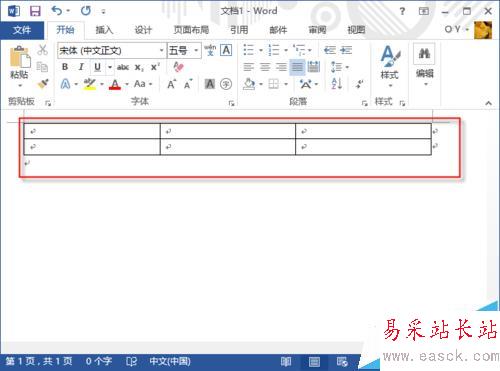Click the Clear Formatting eraser icon

179,67
